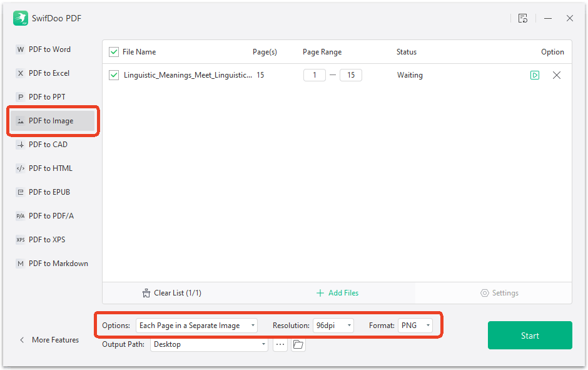Click Add Files
The width and height of the screenshot is (588, 370).
pyautogui.click(x=338, y=293)
